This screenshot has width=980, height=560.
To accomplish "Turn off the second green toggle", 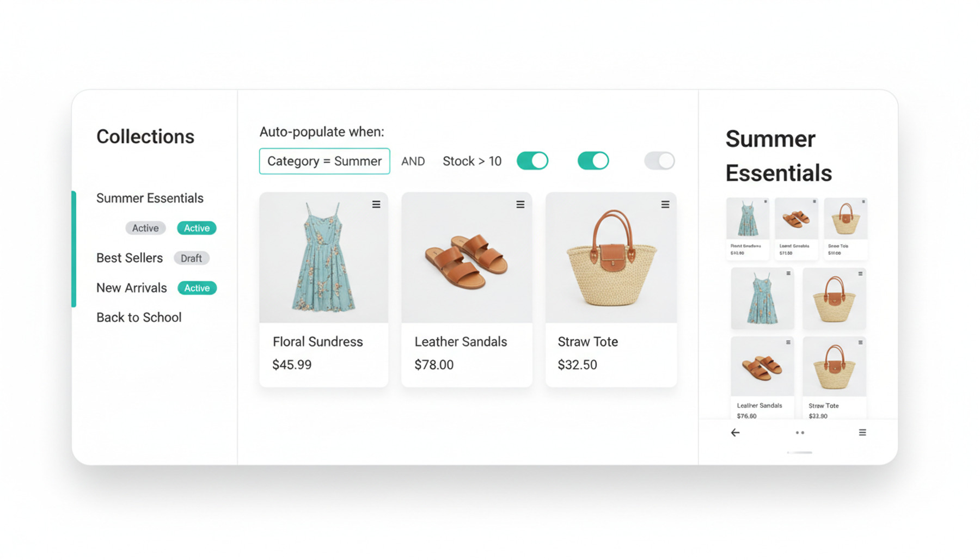I will [x=593, y=161].
